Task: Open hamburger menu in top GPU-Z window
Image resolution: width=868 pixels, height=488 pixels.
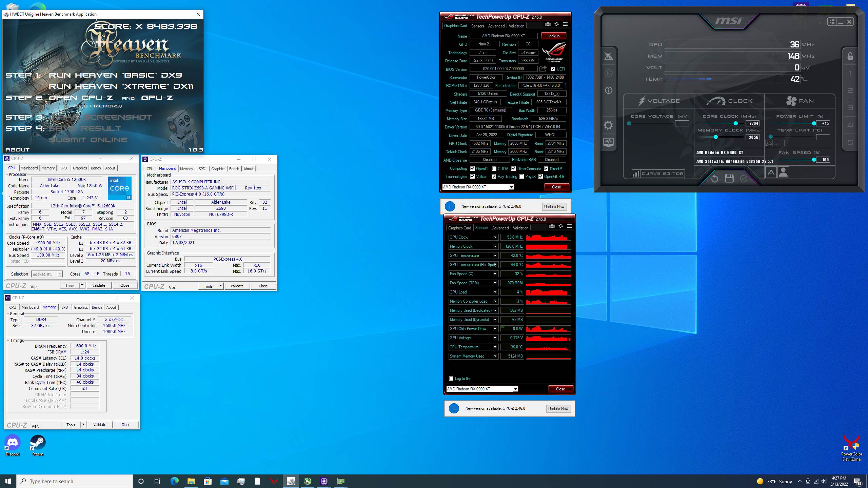Action: (x=565, y=24)
